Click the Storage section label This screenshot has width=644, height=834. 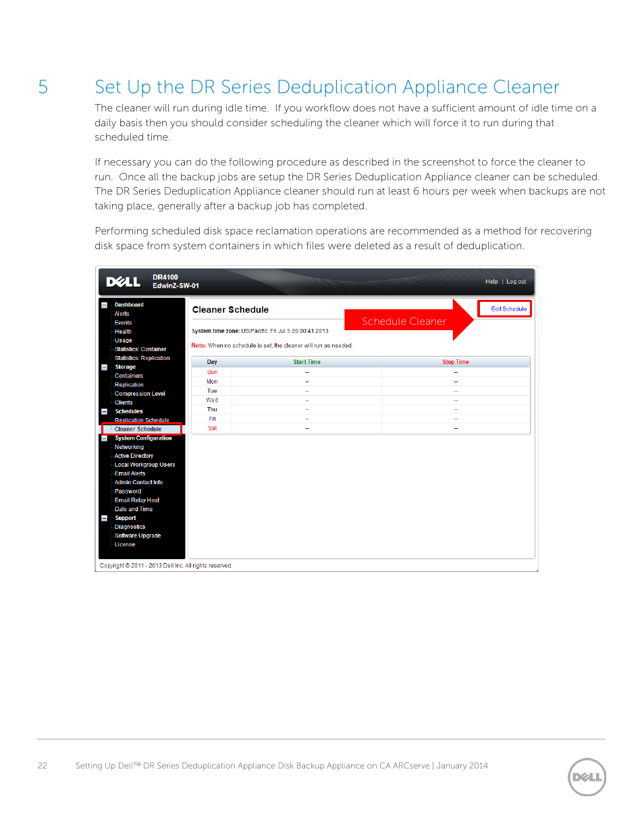click(125, 367)
